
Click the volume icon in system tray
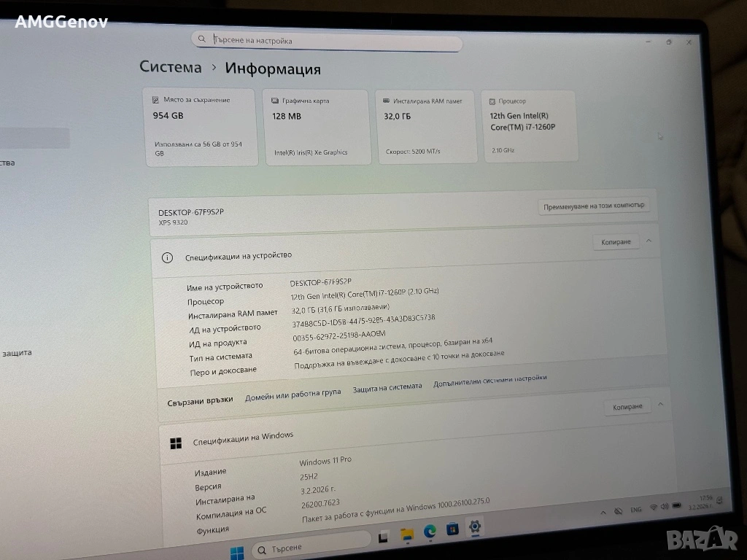[665, 507]
